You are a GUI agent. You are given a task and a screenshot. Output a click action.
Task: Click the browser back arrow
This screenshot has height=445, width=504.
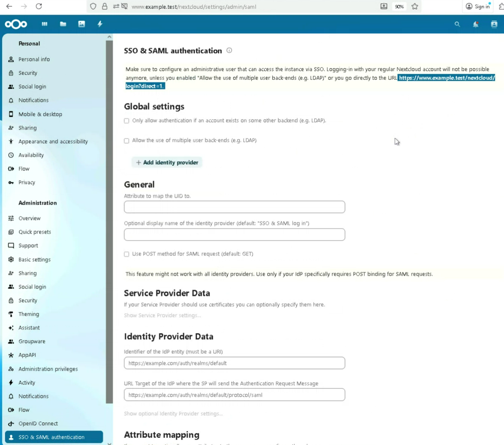tap(9, 6)
